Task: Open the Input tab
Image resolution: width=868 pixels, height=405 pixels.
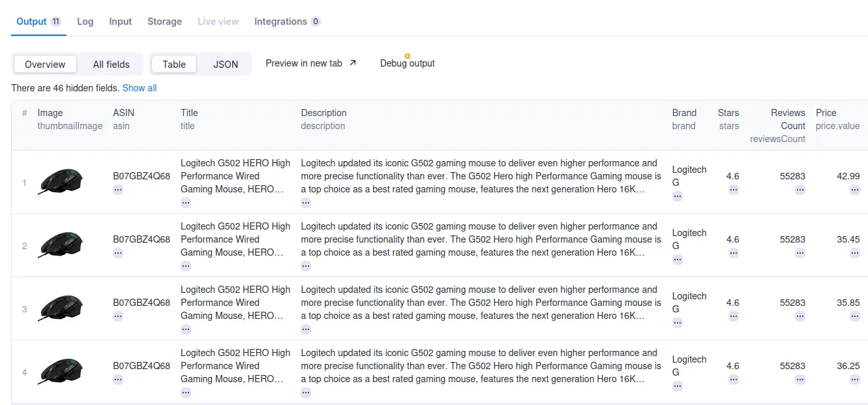Action: coord(121,22)
